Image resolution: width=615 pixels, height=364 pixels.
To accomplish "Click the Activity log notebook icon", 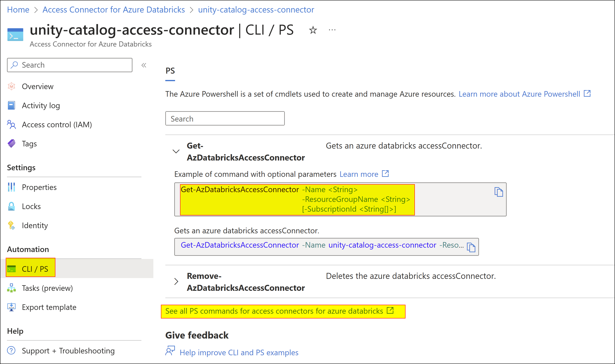I will coord(11,105).
